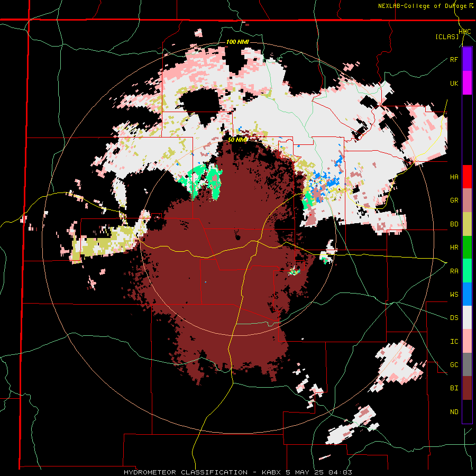Click the HYDROMETEOR CLASSIFICATION title text
The width and height of the screenshot is (476, 476).
point(186,472)
